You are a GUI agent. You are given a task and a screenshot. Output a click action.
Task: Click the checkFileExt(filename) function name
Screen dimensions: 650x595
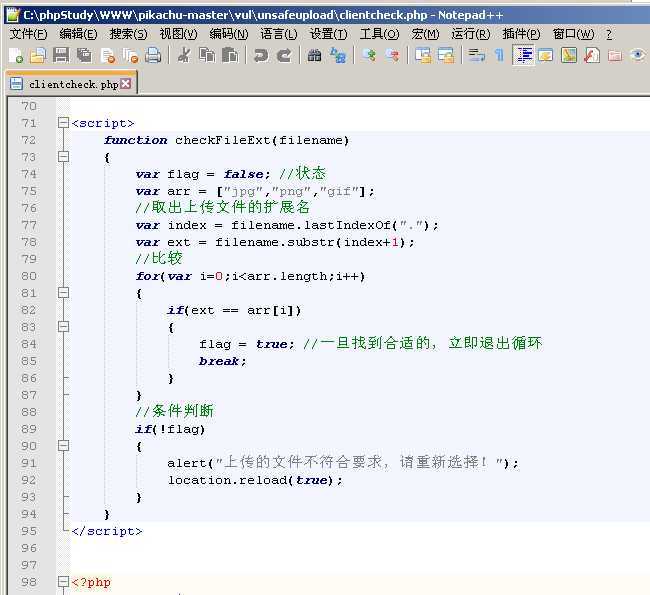[x=262, y=140]
